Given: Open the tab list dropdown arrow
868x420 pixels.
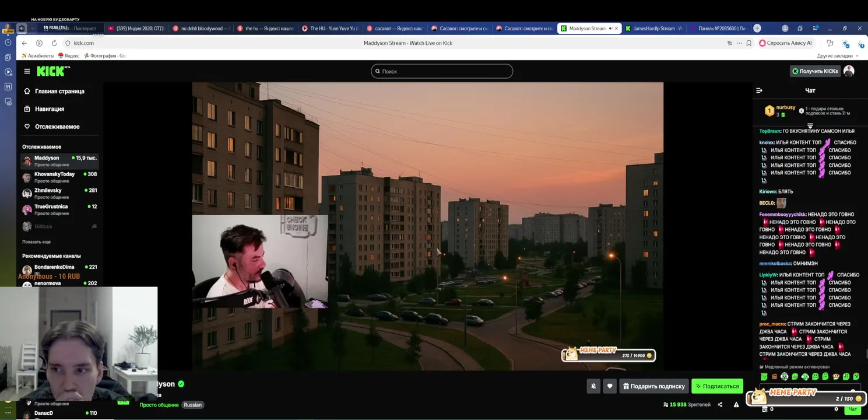Looking at the screenshot, I should 33,28.
